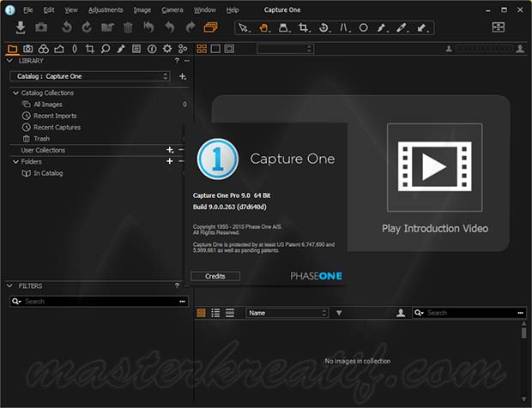532x408 pixels.
Task: Open the Edit menu
Action: coord(49,10)
